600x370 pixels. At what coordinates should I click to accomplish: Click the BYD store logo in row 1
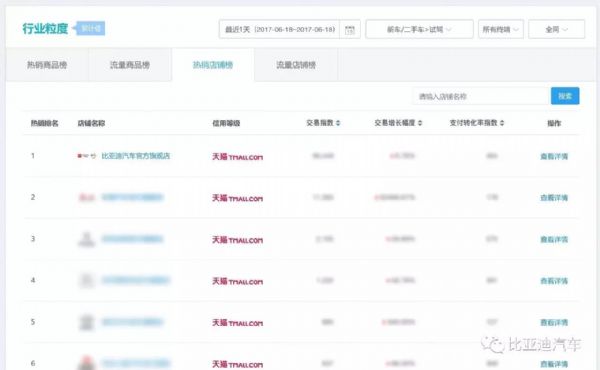pos(87,156)
